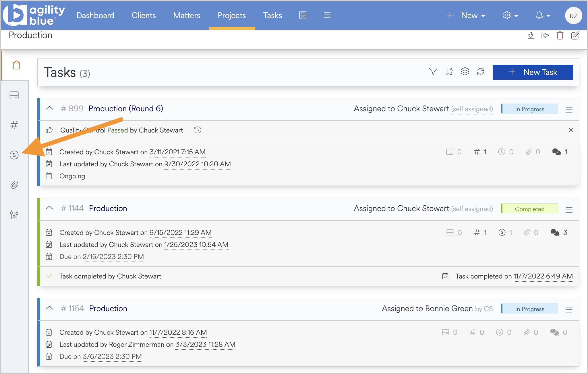Delete the Production project

click(x=560, y=36)
